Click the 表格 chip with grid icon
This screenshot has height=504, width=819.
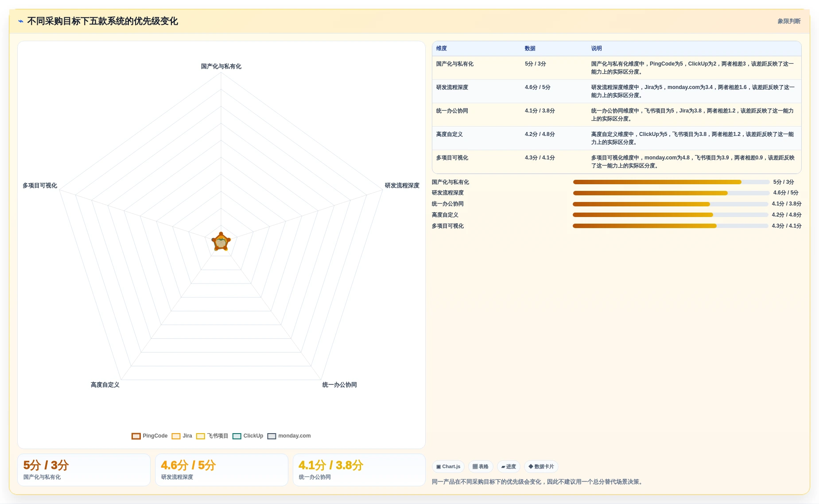point(481,466)
